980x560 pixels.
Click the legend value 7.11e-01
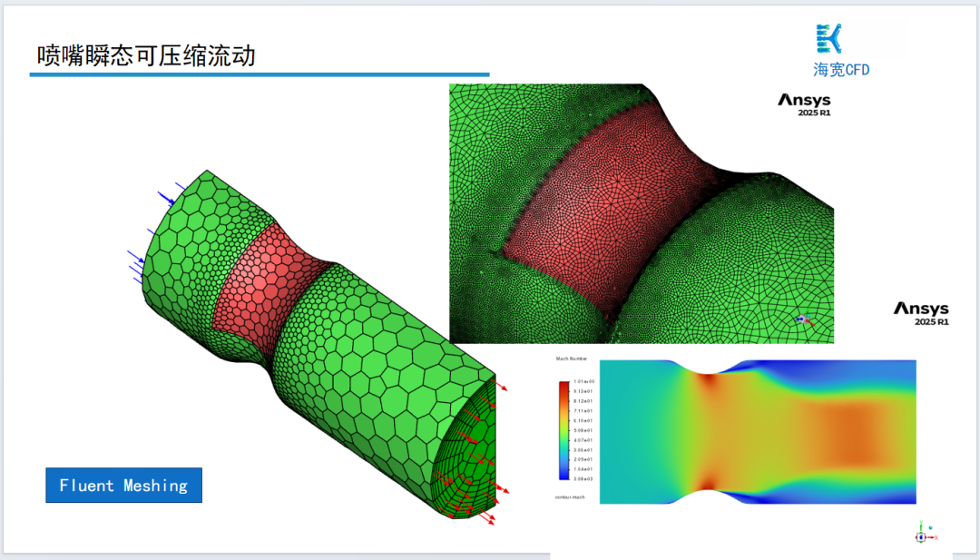[583, 410]
